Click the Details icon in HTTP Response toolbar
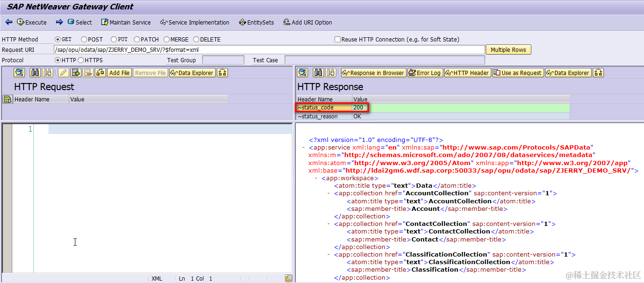This screenshot has height=283, width=644. [302, 73]
